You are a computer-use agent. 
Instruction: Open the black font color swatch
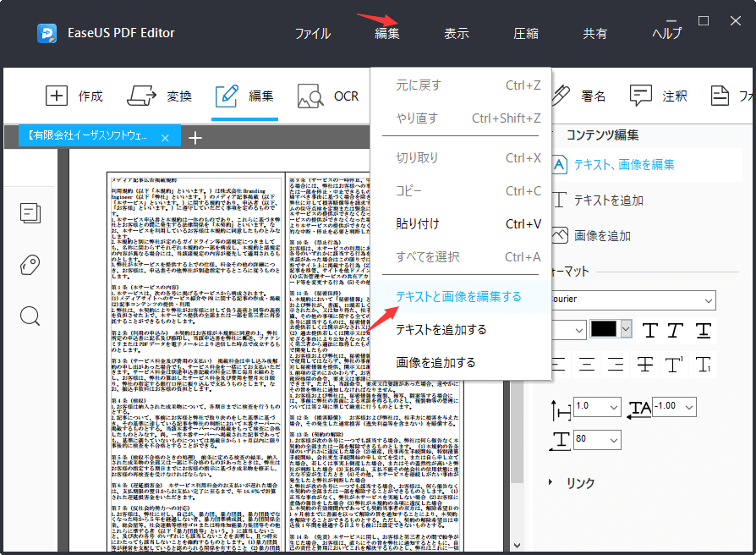click(603, 330)
